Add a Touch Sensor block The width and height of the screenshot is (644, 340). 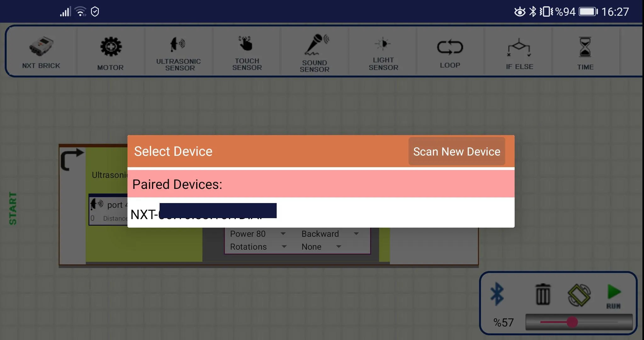click(247, 51)
